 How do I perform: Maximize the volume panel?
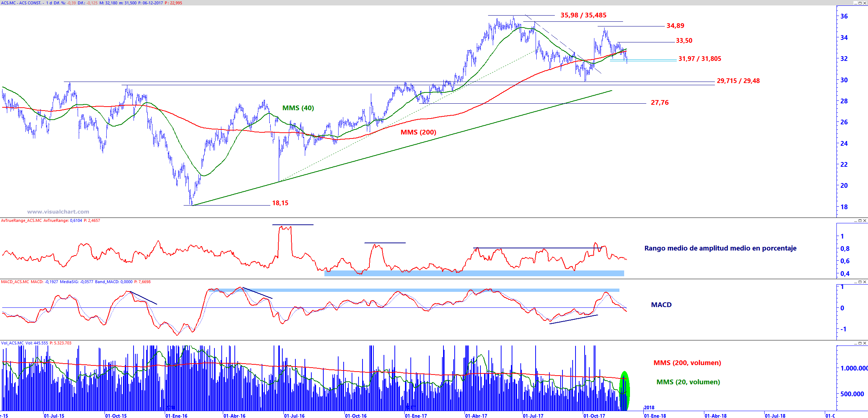tap(860, 343)
